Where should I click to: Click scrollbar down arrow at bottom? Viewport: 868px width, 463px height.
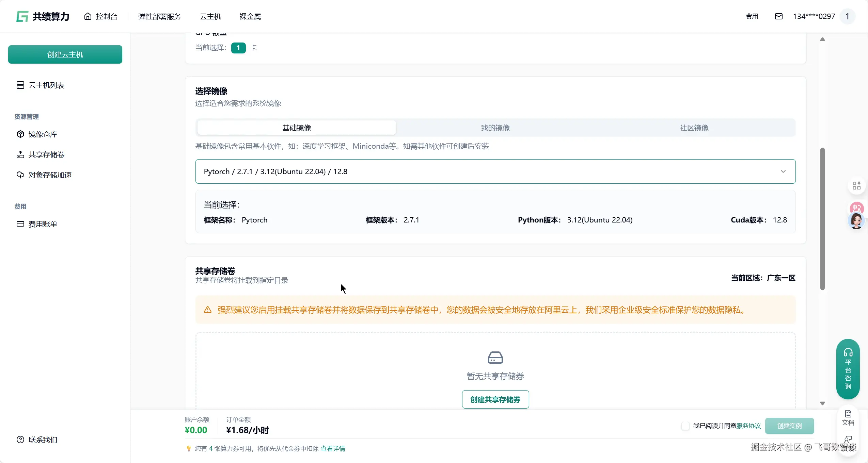click(x=822, y=403)
